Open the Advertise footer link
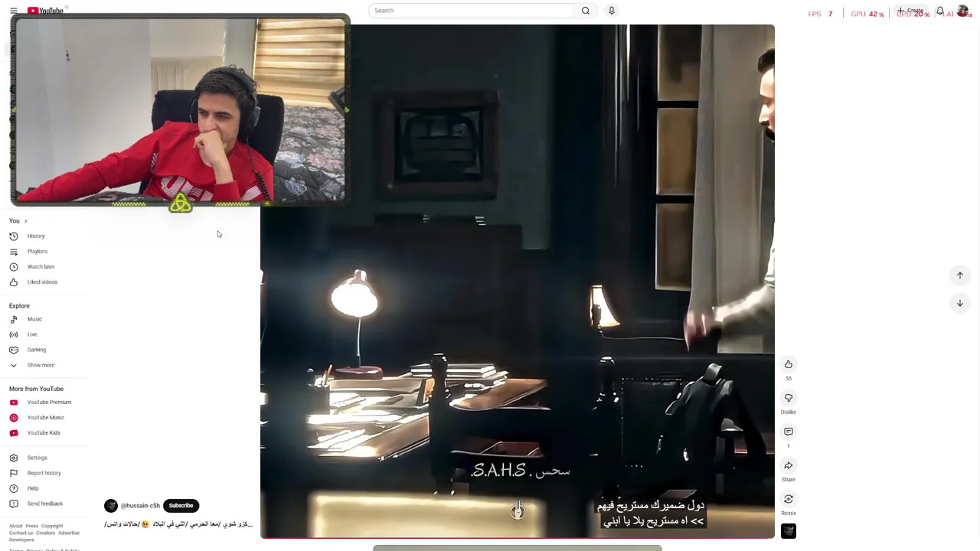This screenshot has height=551, width=980. [x=69, y=533]
